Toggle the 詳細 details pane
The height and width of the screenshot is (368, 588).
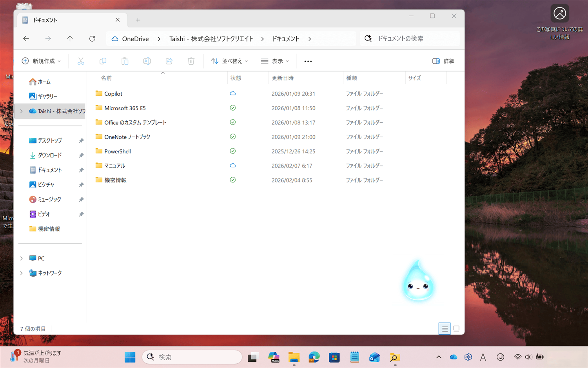click(443, 61)
